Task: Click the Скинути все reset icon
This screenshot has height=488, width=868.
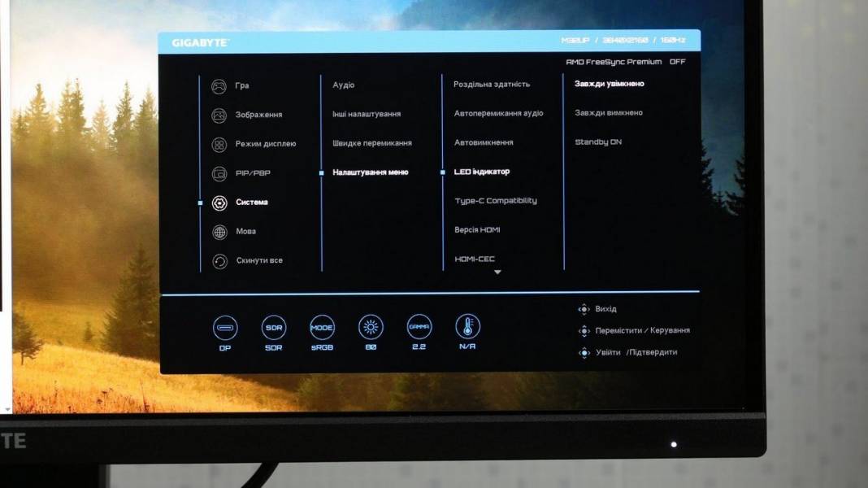Action: click(x=219, y=261)
